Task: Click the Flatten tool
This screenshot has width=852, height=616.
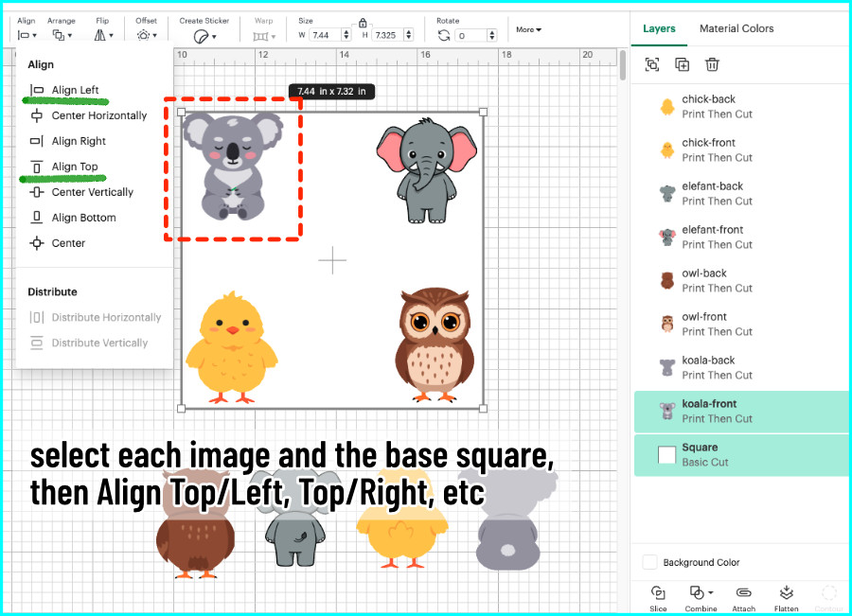Action: 787,598
